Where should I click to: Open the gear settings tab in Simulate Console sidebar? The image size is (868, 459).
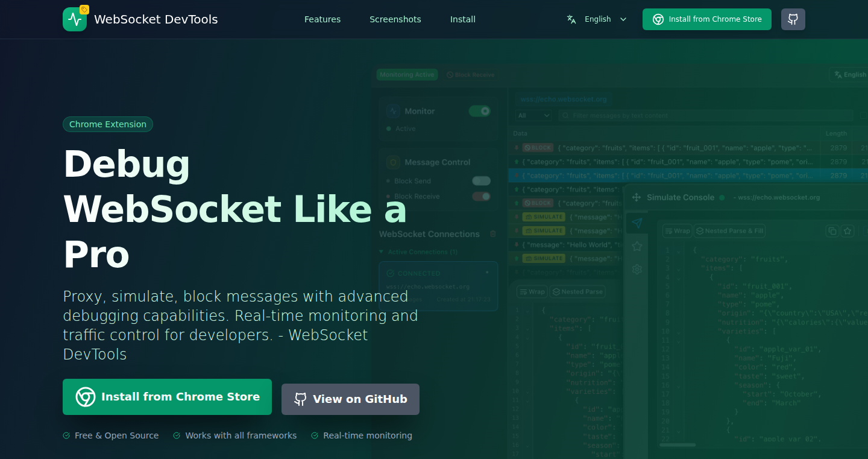637,269
